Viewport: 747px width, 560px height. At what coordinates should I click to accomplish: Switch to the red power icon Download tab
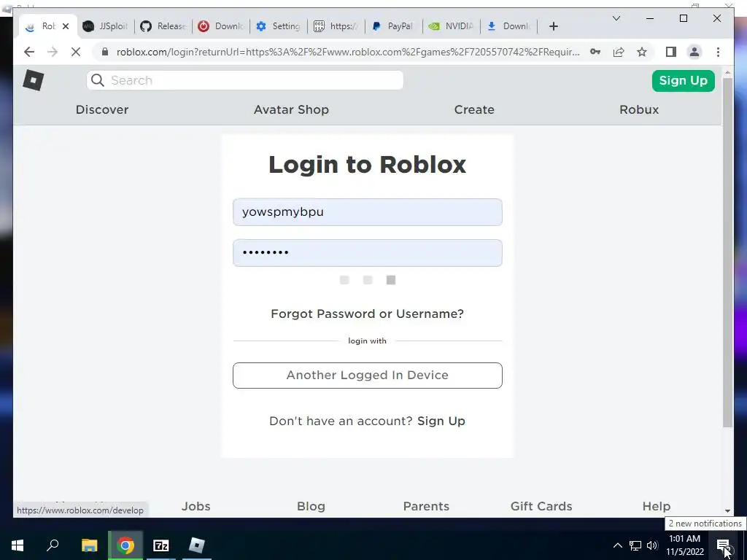tap(220, 26)
